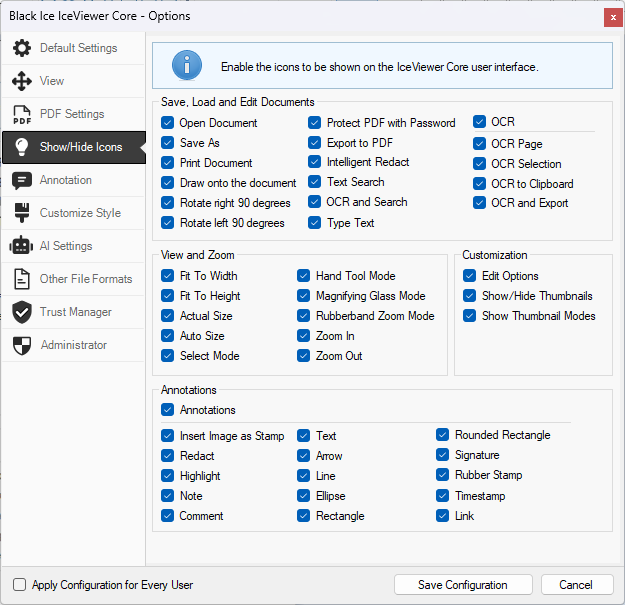Image resolution: width=625 pixels, height=605 pixels.
Task: Close the Options dialog
Action: click(613, 18)
